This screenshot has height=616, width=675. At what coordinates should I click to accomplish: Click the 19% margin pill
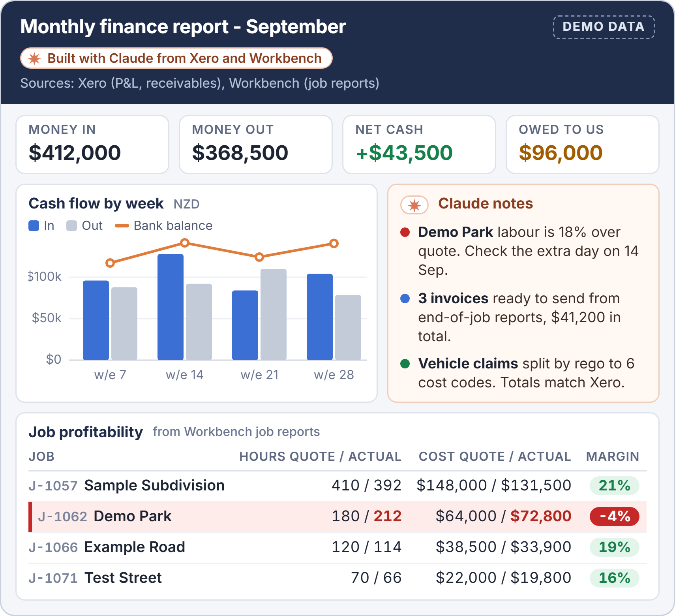[x=615, y=547]
